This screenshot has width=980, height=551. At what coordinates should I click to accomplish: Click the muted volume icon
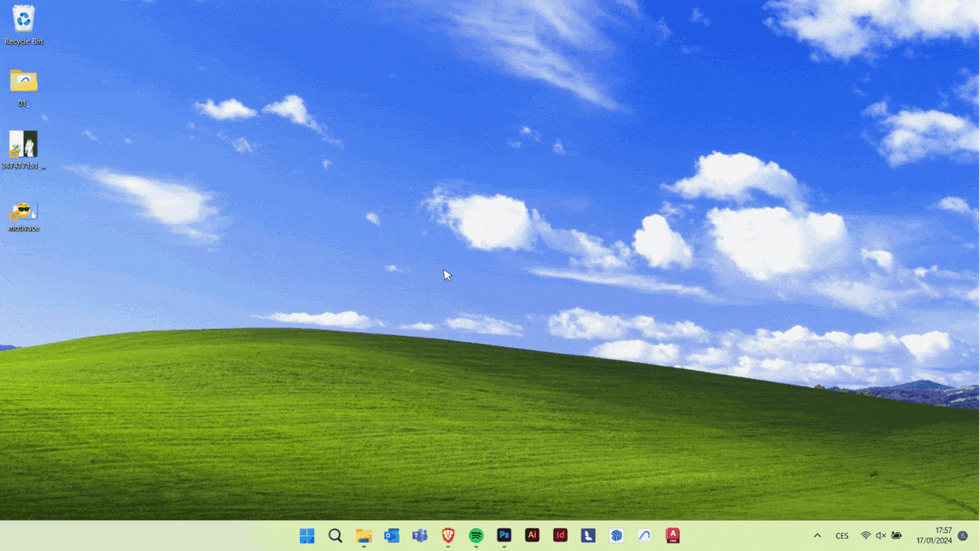[x=881, y=535]
